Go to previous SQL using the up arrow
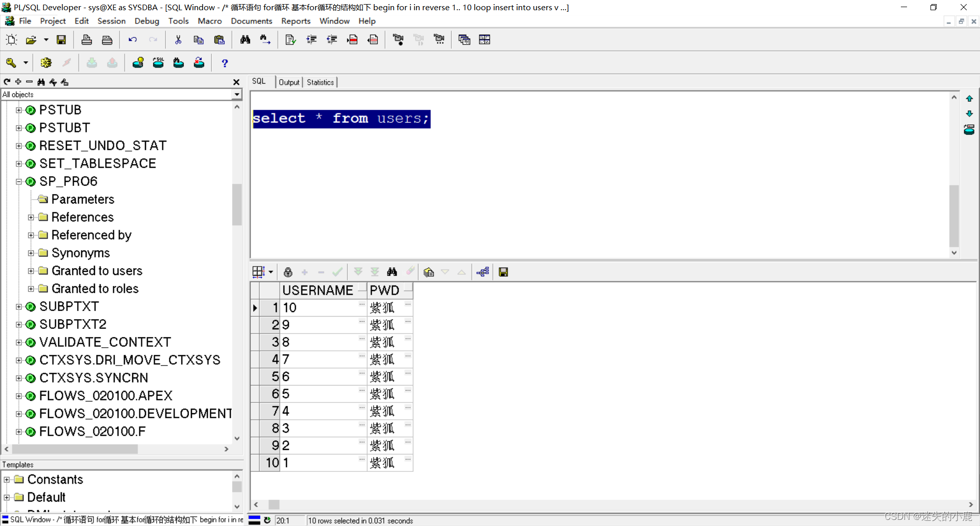 coord(969,99)
